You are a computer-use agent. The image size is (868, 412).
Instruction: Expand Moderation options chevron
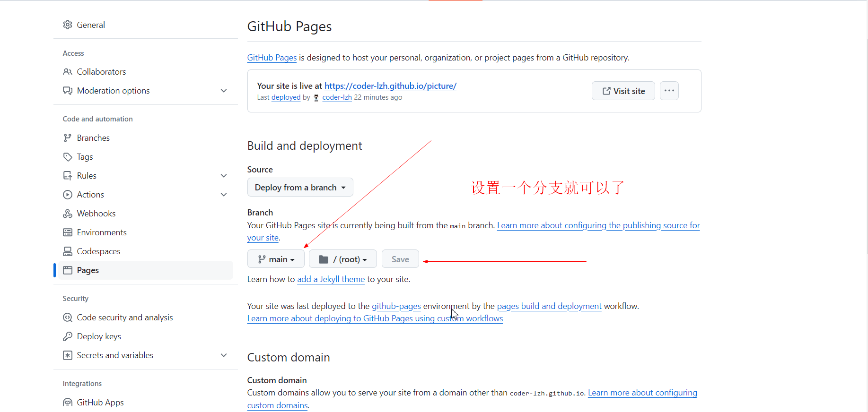pyautogui.click(x=224, y=91)
